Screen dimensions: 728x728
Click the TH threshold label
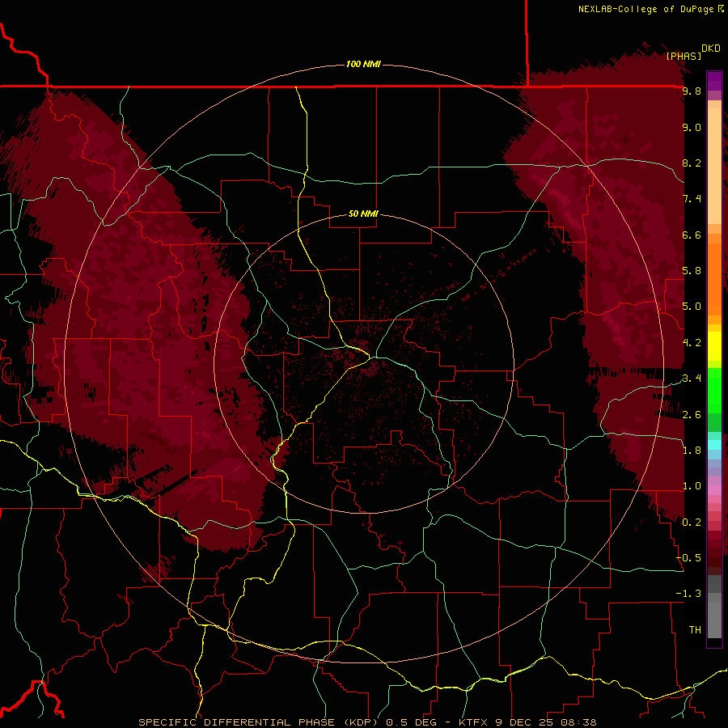695,630
